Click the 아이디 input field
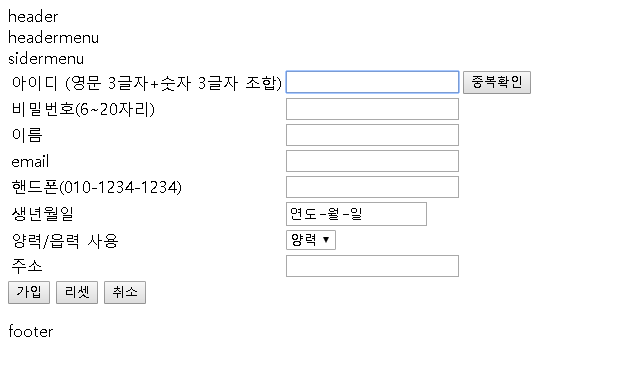632x387 pixels. pos(372,82)
